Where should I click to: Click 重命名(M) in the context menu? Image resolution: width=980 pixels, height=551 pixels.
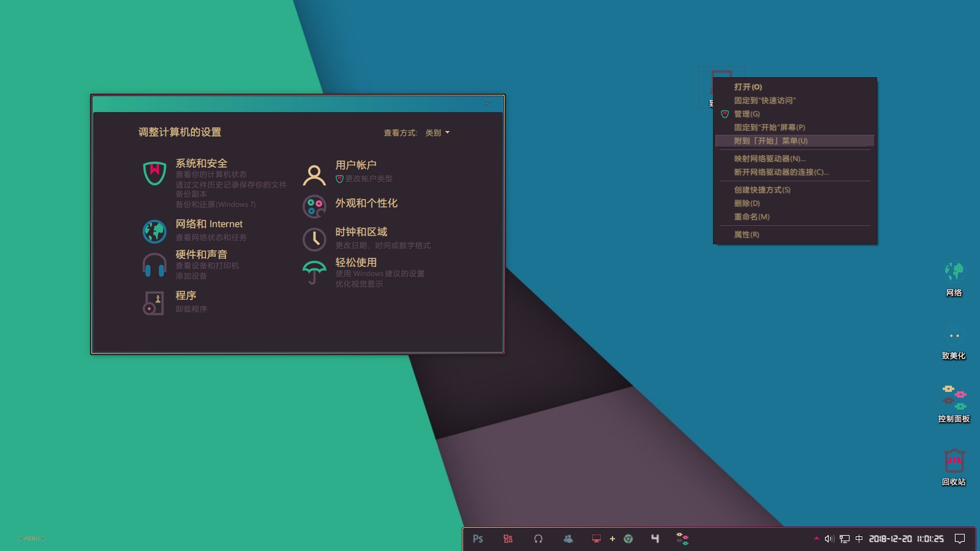(752, 217)
